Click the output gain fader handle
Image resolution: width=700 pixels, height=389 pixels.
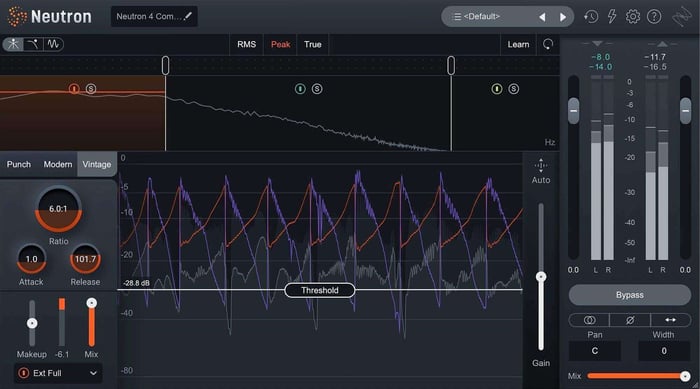[686, 110]
